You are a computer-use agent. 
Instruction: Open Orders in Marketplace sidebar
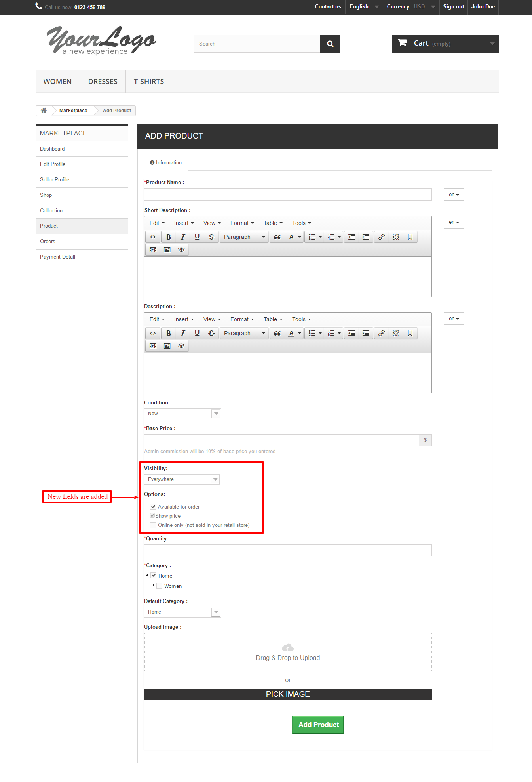(47, 241)
